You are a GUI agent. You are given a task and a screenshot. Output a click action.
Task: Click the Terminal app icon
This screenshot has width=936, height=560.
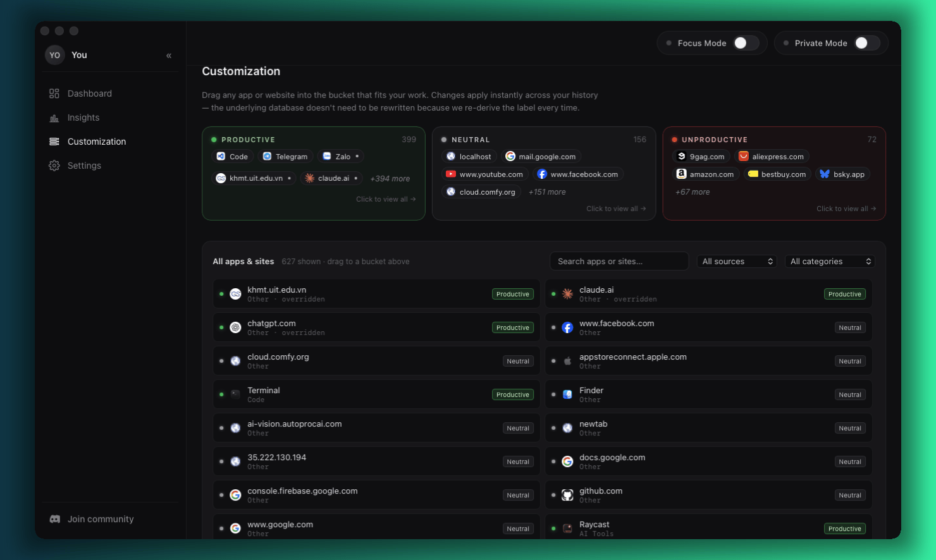(x=235, y=394)
